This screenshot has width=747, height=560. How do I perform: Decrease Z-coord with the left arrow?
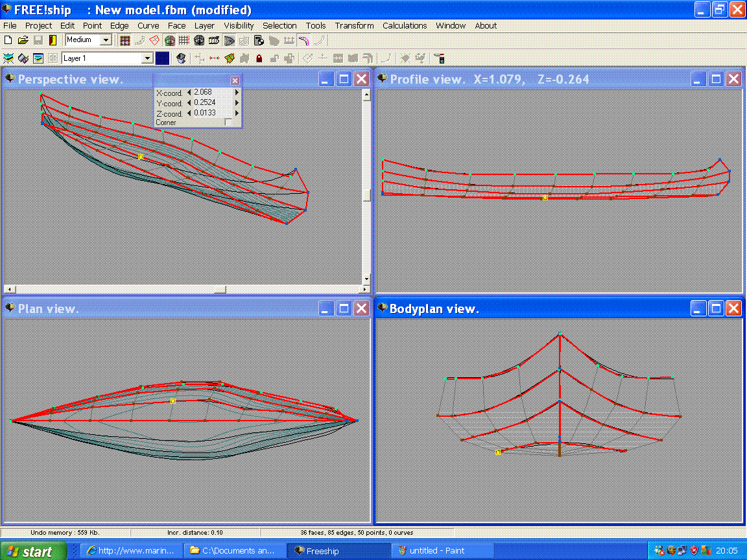click(189, 113)
